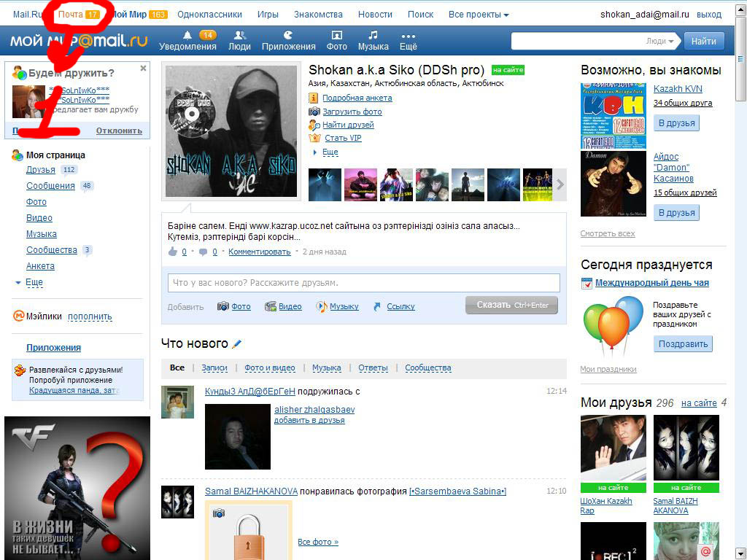Open the Люди icon in header
Screen dimensions: 747x560
239,35
